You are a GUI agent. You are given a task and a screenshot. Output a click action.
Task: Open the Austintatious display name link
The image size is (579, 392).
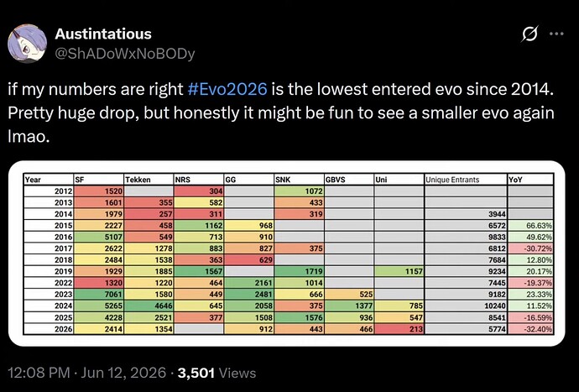pos(103,34)
